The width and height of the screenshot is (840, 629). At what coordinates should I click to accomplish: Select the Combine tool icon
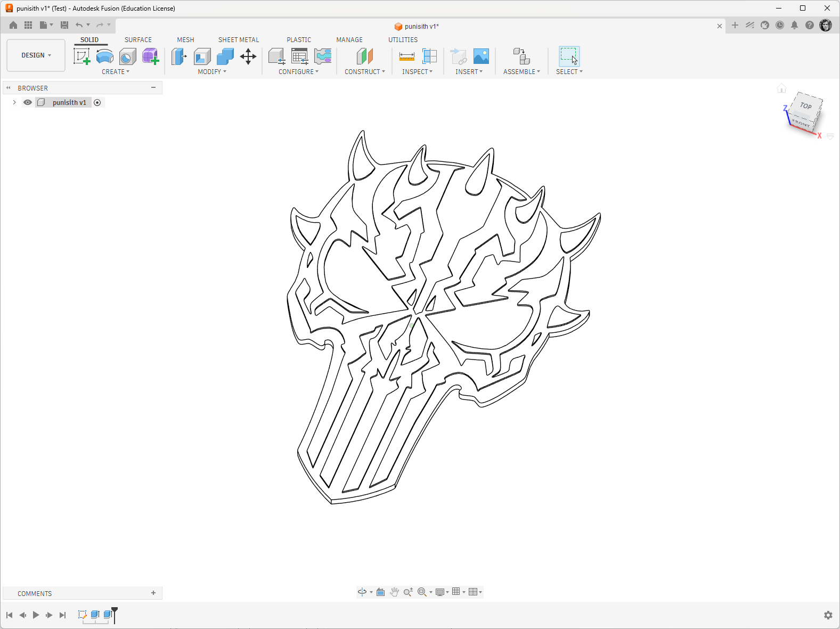(225, 56)
